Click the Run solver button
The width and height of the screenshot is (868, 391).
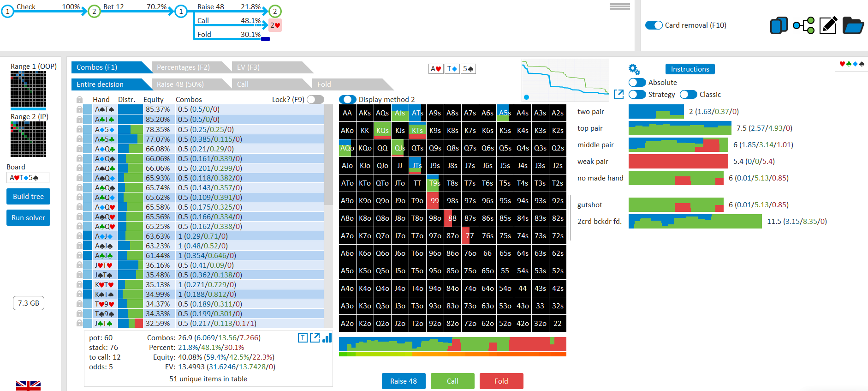point(28,218)
